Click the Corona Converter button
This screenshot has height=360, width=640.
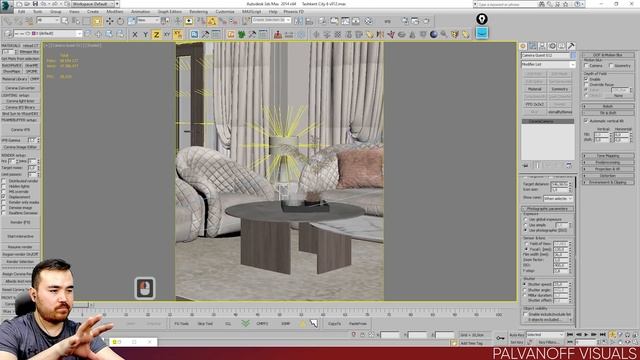point(20,88)
